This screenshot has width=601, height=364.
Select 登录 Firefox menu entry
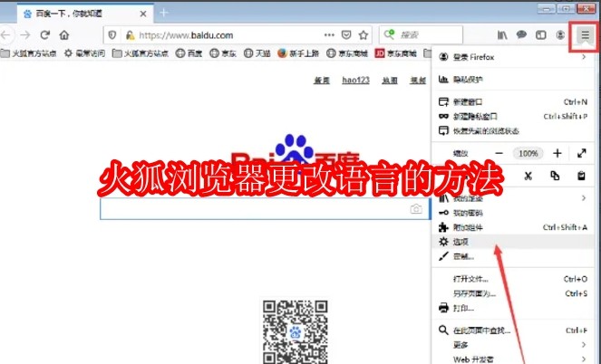513,57
